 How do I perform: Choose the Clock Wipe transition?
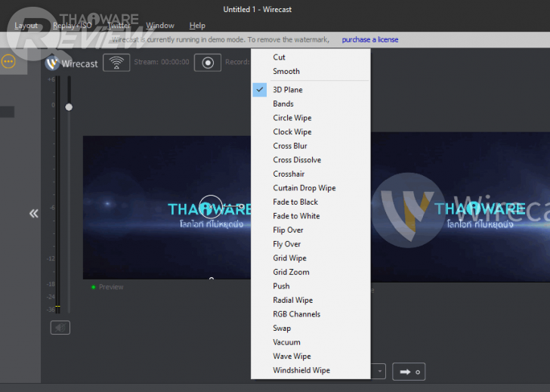tap(311, 132)
